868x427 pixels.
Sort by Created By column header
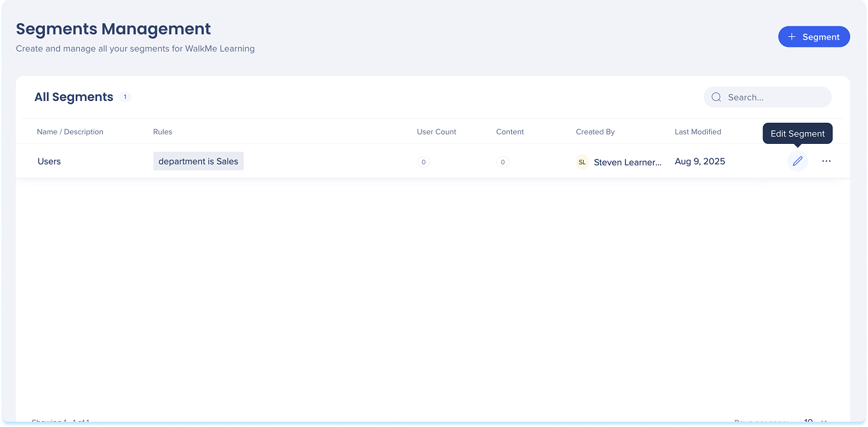[595, 132]
